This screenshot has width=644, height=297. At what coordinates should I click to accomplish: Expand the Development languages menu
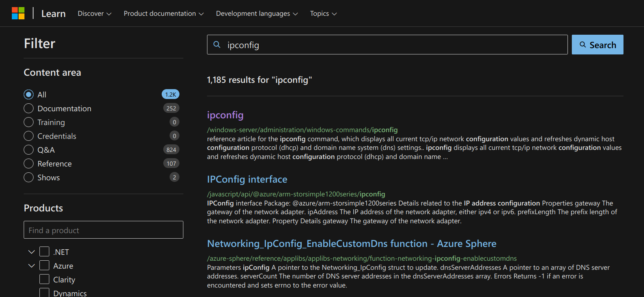tap(257, 14)
